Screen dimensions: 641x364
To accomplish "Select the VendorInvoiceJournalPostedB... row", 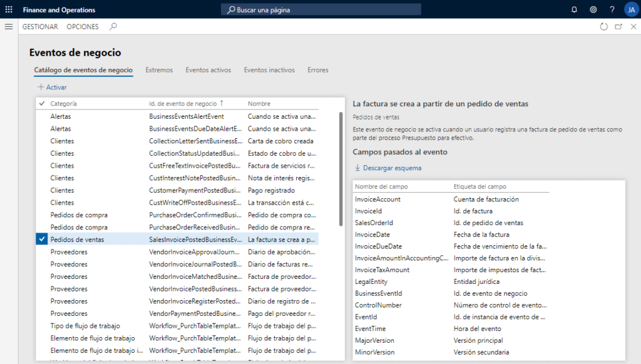I will 177,264.
